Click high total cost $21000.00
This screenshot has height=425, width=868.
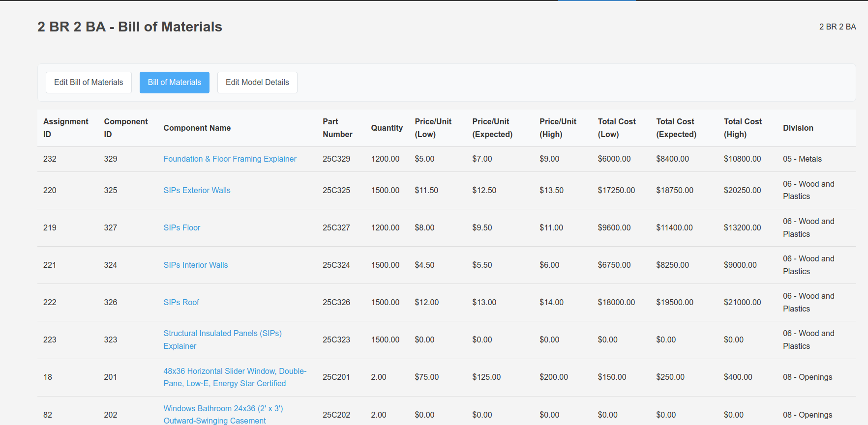pyautogui.click(x=742, y=303)
